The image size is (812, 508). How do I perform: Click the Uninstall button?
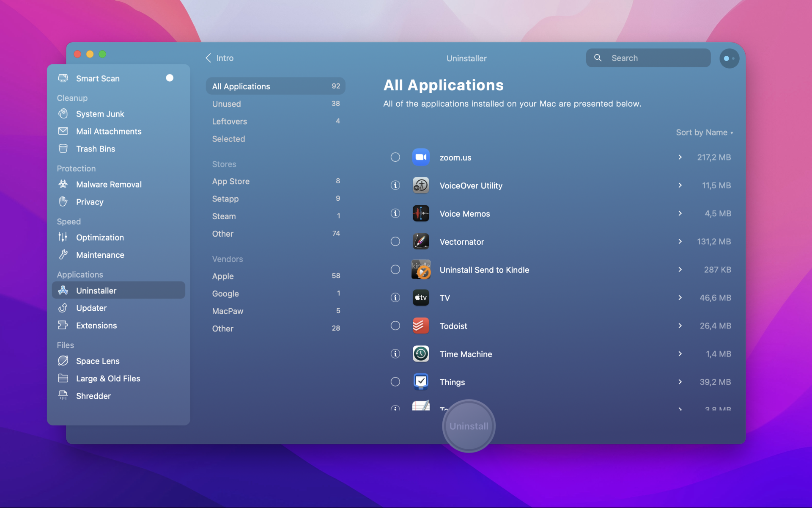pos(468,426)
